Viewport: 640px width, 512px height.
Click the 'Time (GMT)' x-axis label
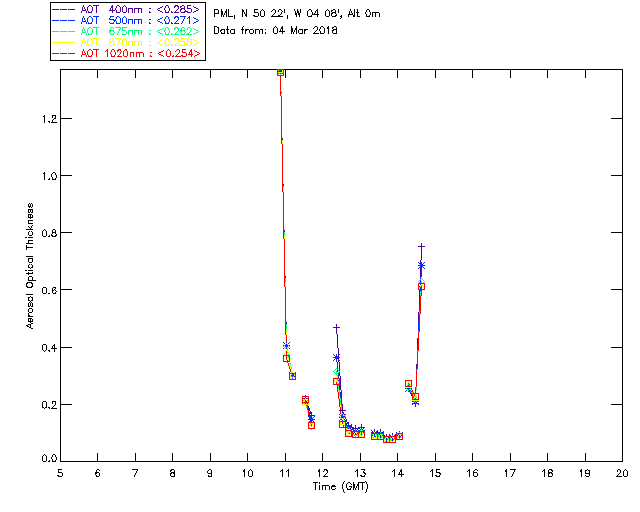point(341,487)
